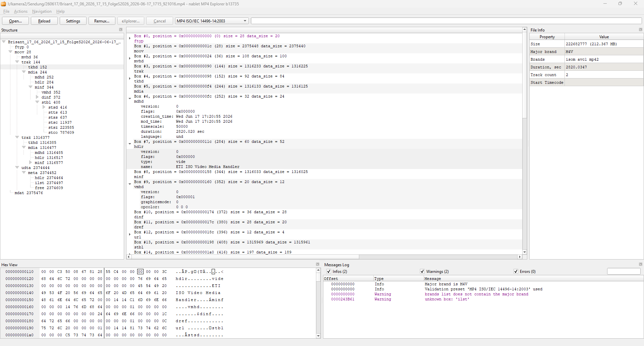
Task: Toggle the Errors (0) checkbox
Action: pyautogui.click(x=516, y=272)
